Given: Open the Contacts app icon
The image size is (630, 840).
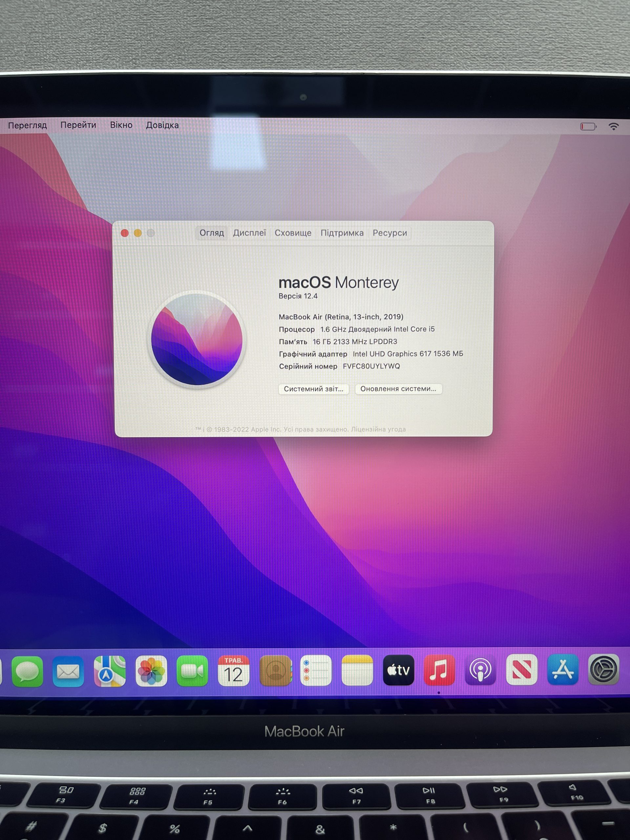Looking at the screenshot, I should point(276,671).
